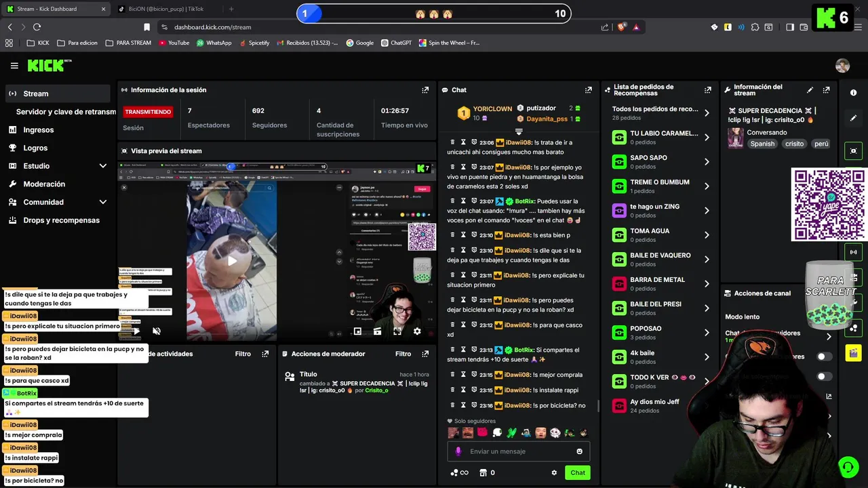
Task: Reload the browser page
Action: [37, 27]
